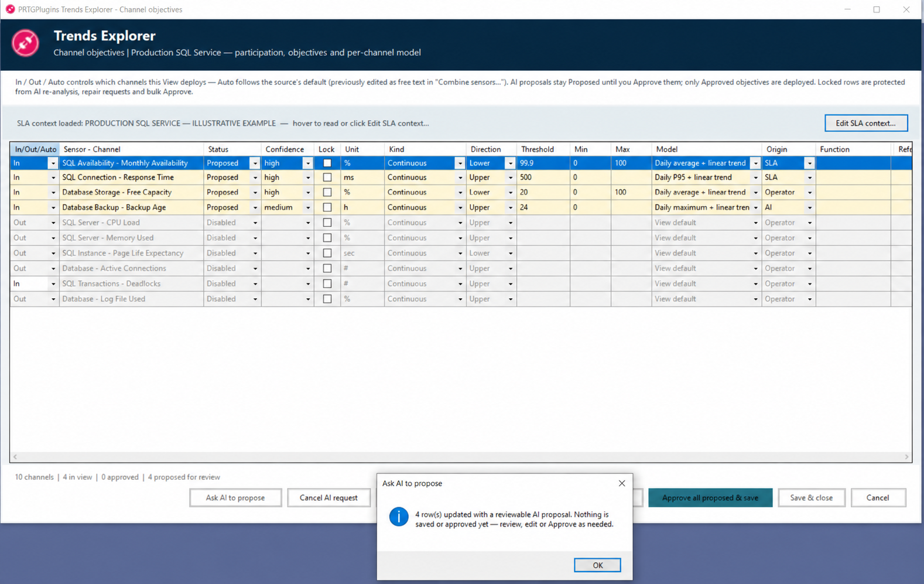Tick Lock checkbox for SQL Connection row

coord(327,177)
